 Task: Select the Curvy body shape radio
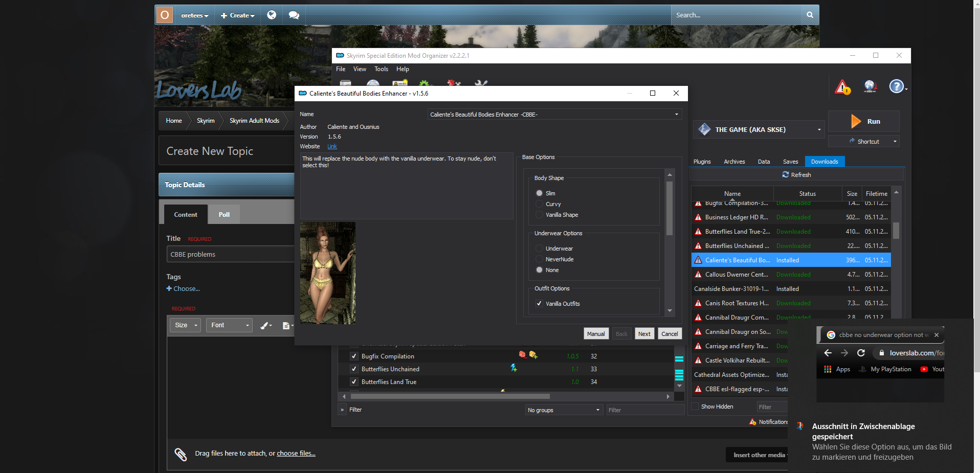click(539, 204)
